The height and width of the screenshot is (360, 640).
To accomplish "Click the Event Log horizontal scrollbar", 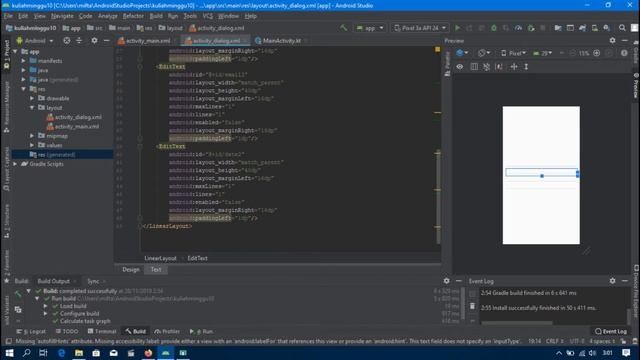I will tap(517, 322).
